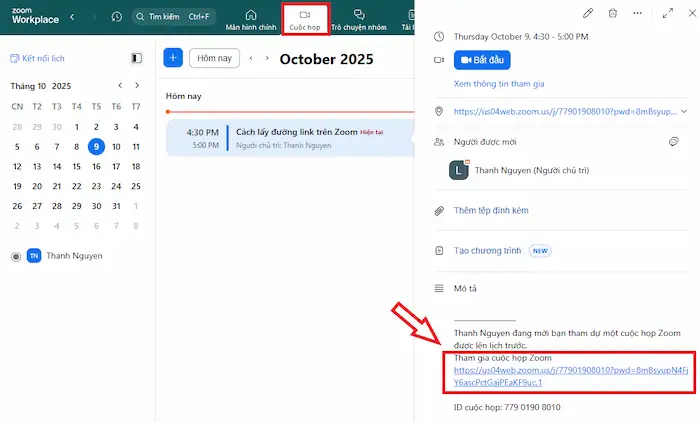Viewport: 700px width, 422px height.
Task: Click the pencil edit meeting icon
Action: click(x=588, y=13)
